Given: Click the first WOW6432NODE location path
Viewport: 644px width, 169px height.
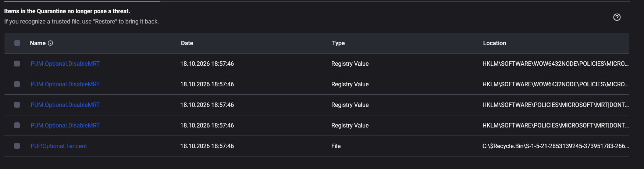Looking at the screenshot, I should coord(555,64).
